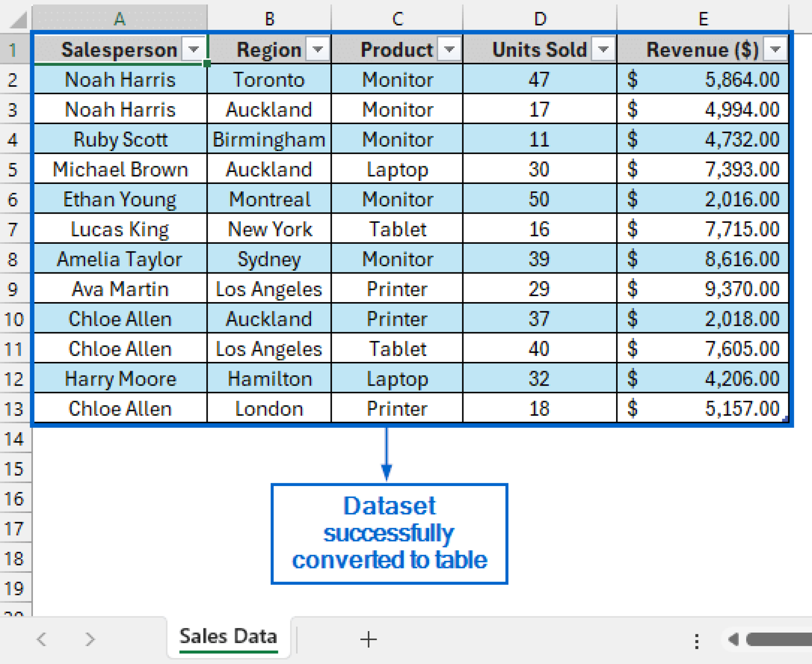
Task: Select column header E
Action: tap(704, 18)
